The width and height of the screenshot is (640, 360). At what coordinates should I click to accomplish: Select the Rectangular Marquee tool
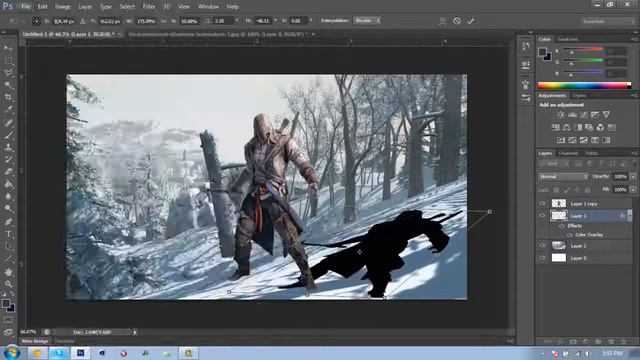pyautogui.click(x=8, y=60)
